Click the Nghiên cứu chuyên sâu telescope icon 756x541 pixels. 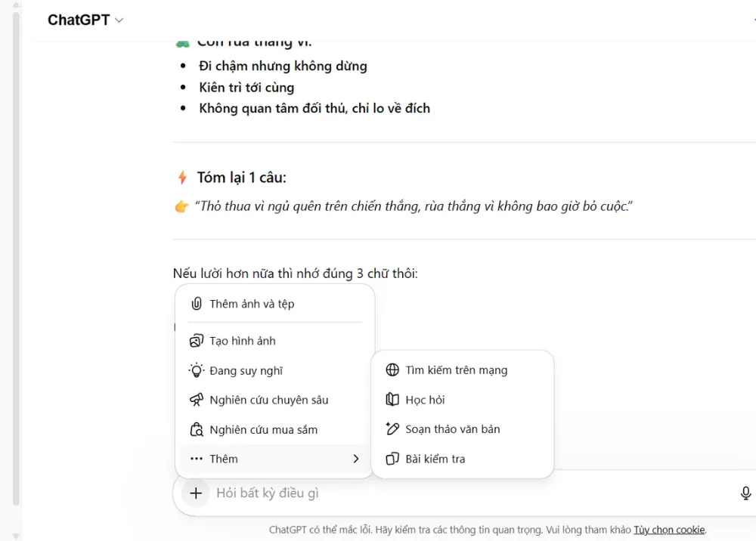(197, 400)
